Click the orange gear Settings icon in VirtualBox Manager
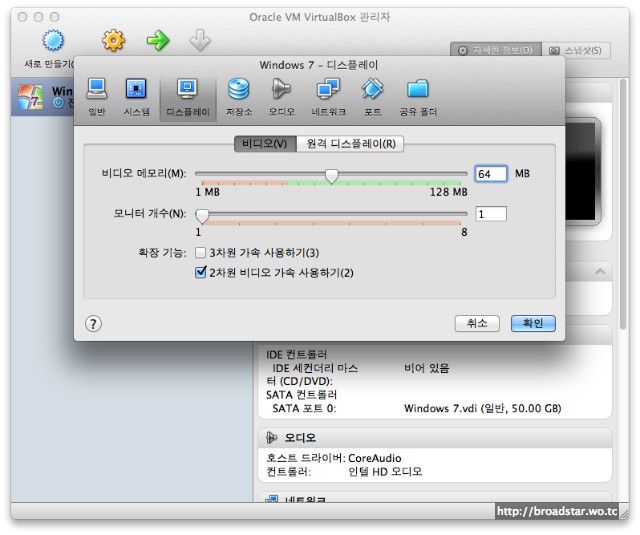Image resolution: width=640 pixels, height=535 pixels. click(113, 40)
